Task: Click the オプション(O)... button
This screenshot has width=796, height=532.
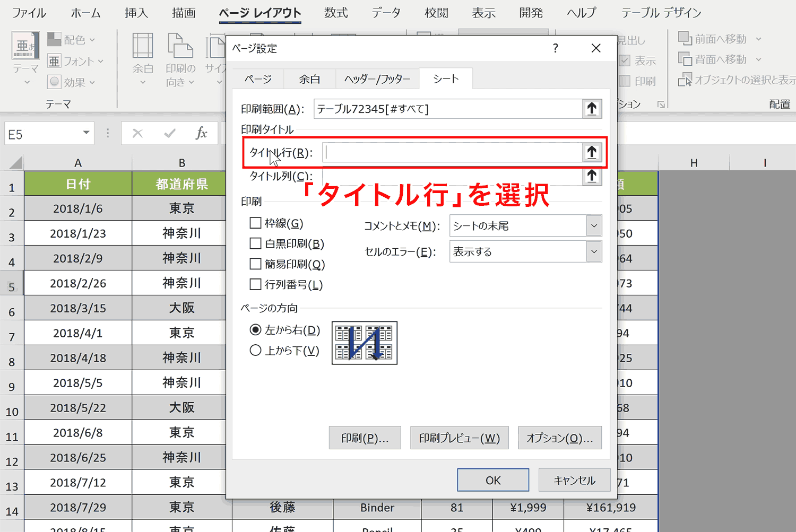Action: tap(560, 438)
